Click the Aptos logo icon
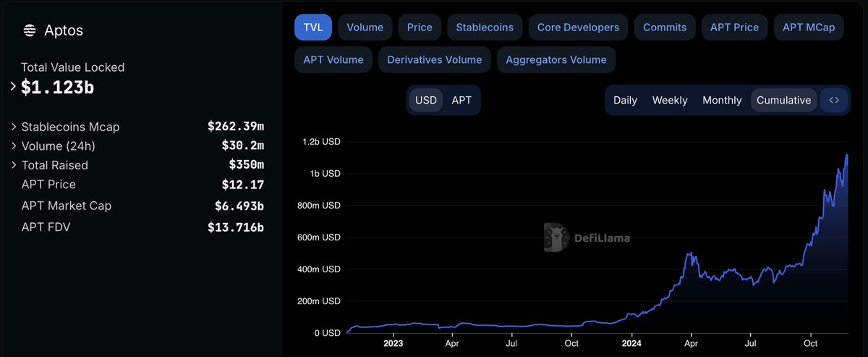This screenshot has height=357, width=868. pyautogui.click(x=30, y=30)
